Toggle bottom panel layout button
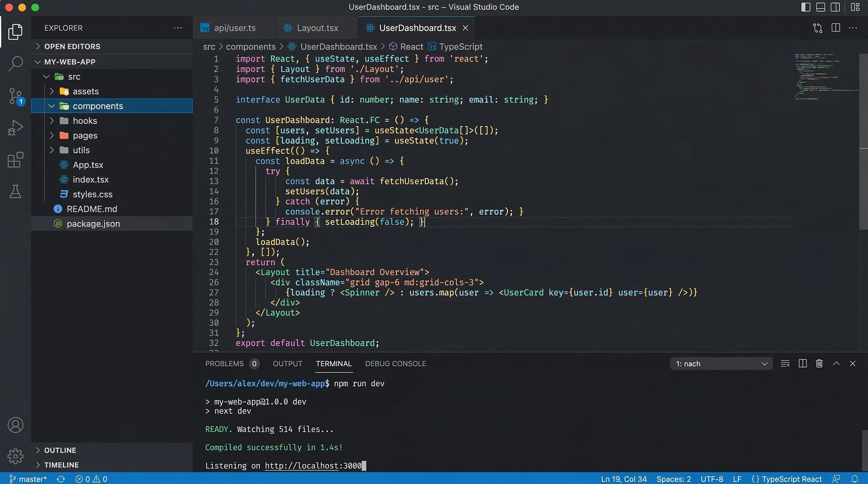 tap(820, 7)
